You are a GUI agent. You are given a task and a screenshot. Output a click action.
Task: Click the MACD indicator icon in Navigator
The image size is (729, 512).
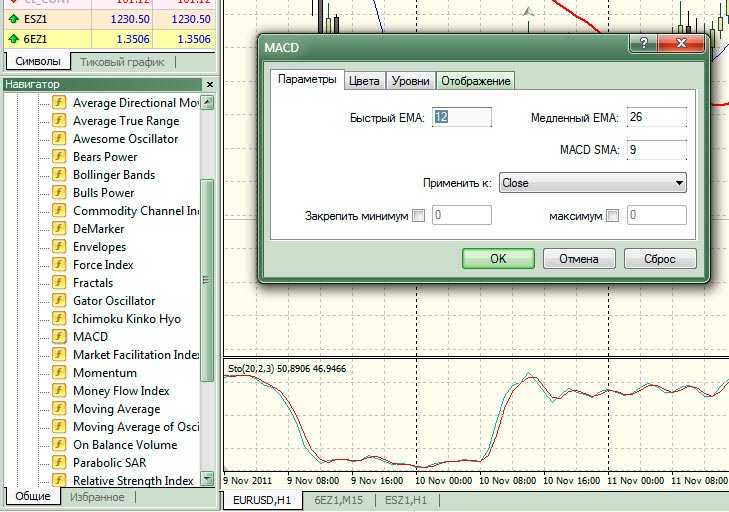click(x=59, y=337)
